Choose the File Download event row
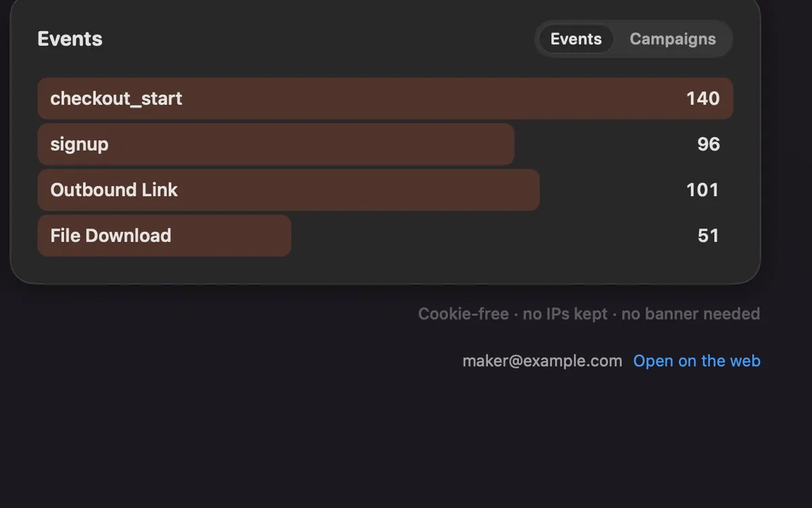 tap(385, 236)
